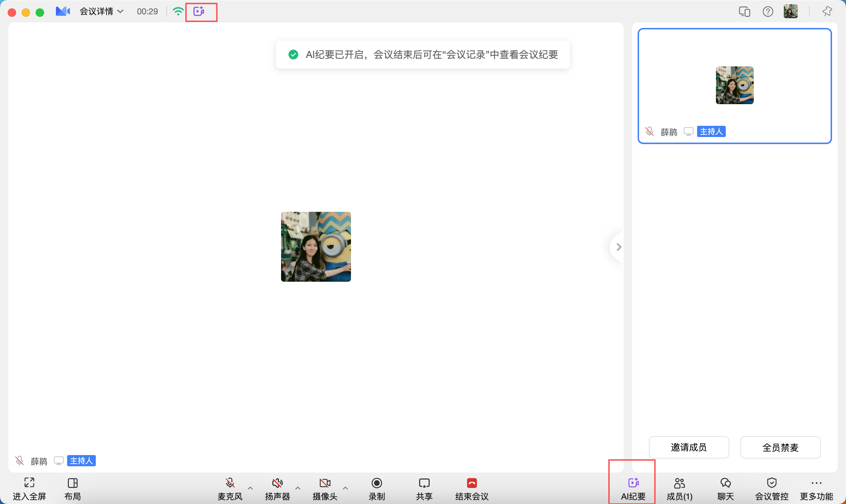
Task: Click the profile avatar in title bar
Action: 791,12
